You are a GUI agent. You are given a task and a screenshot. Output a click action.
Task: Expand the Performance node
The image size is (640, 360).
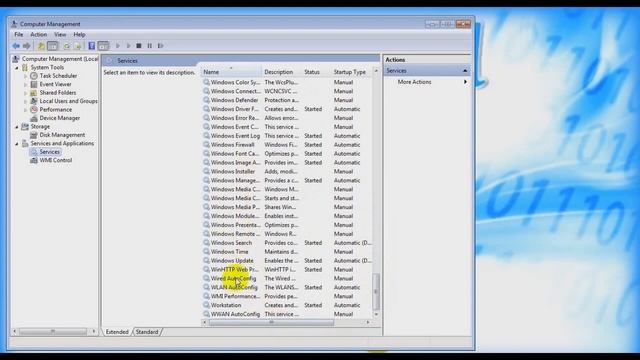[x=25, y=110]
